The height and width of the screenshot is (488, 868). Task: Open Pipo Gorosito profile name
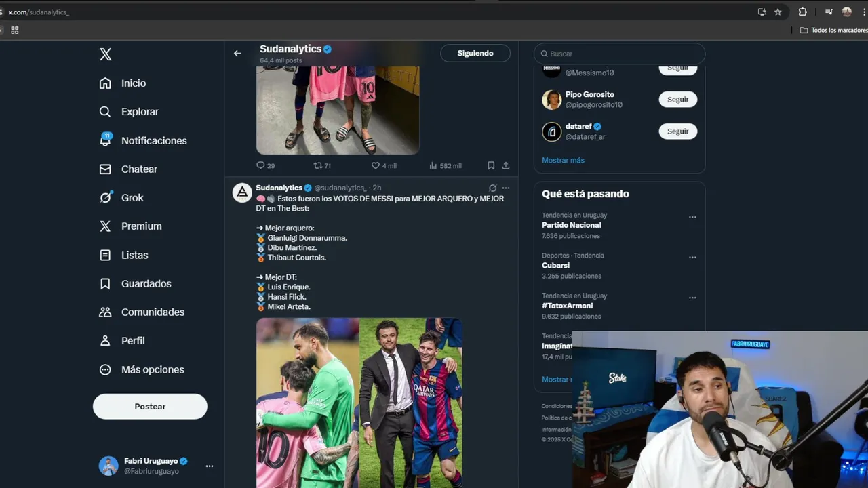click(x=590, y=94)
